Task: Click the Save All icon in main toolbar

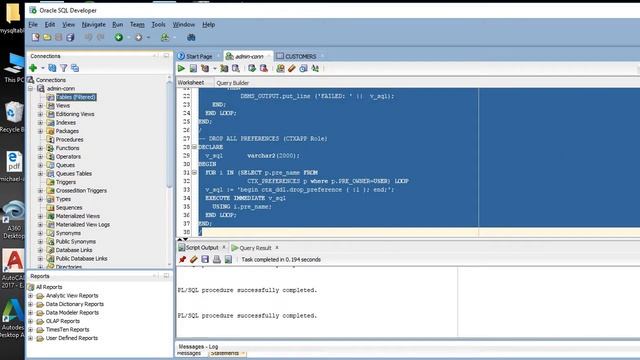Action: coord(70,38)
